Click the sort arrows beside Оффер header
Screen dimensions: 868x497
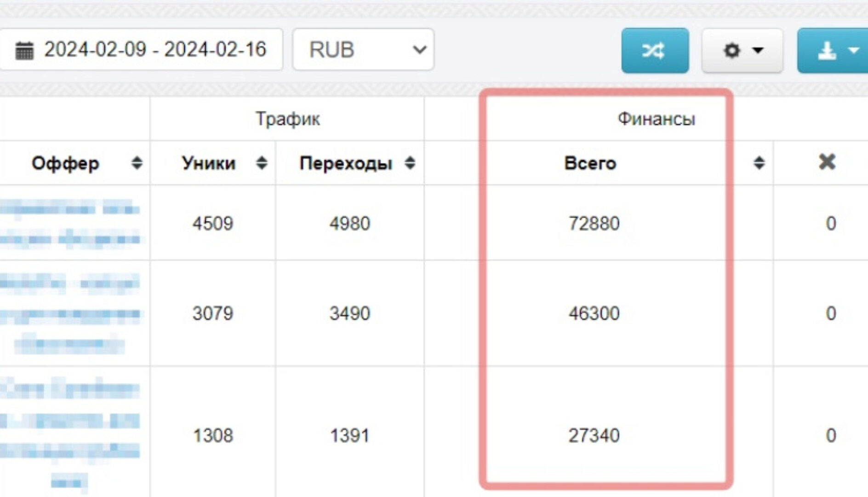tap(137, 162)
